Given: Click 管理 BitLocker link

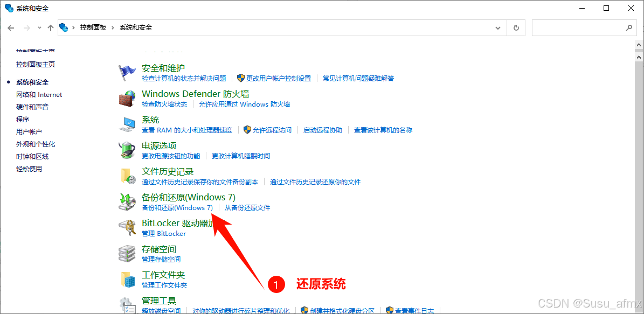Looking at the screenshot, I should [x=164, y=233].
